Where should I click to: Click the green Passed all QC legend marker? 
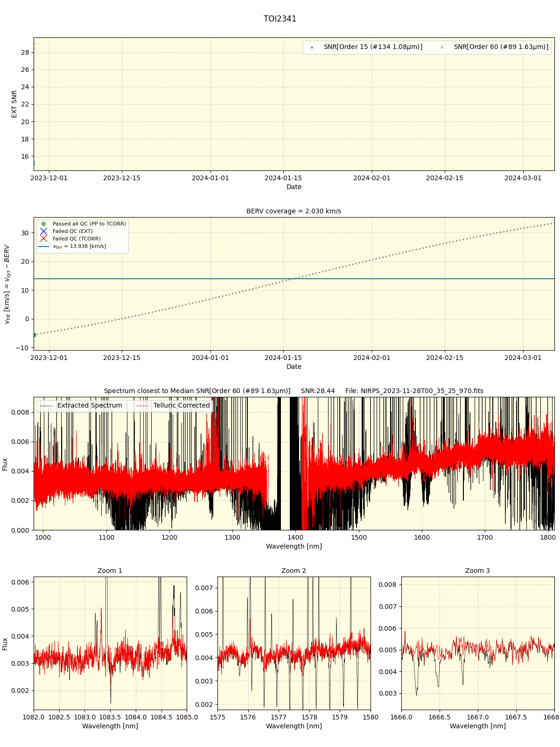[43, 224]
